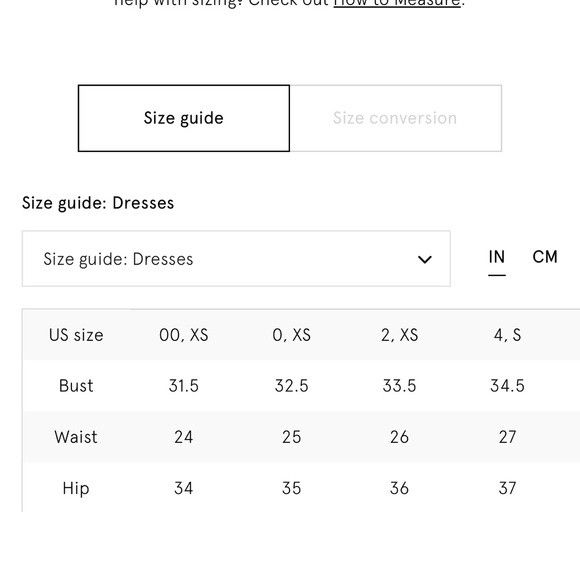Click the Hip row label

[x=76, y=488]
